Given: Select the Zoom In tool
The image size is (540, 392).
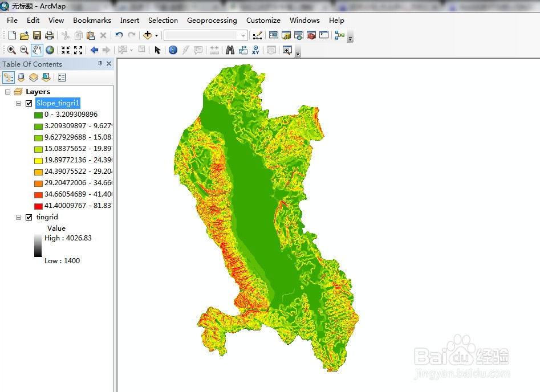Looking at the screenshot, I should [x=11, y=50].
